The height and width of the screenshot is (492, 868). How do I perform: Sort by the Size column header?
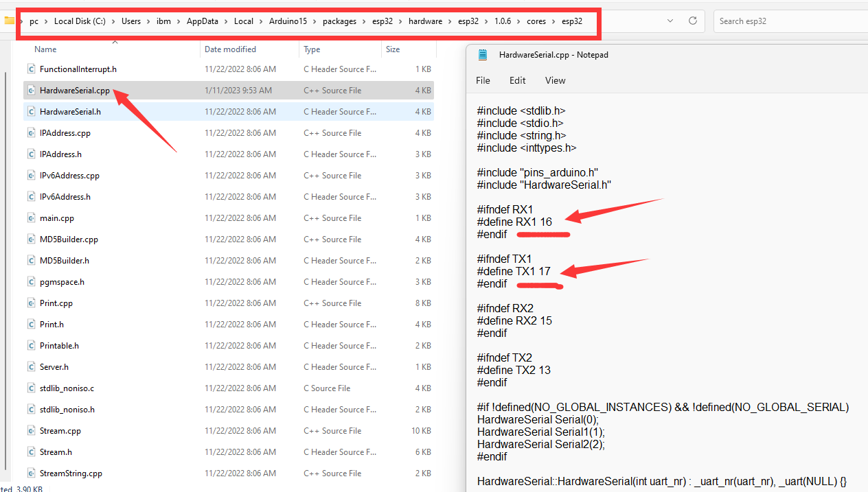tap(393, 49)
